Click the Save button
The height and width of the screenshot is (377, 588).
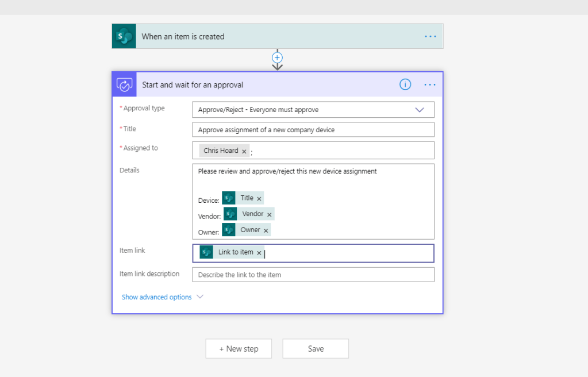316,349
